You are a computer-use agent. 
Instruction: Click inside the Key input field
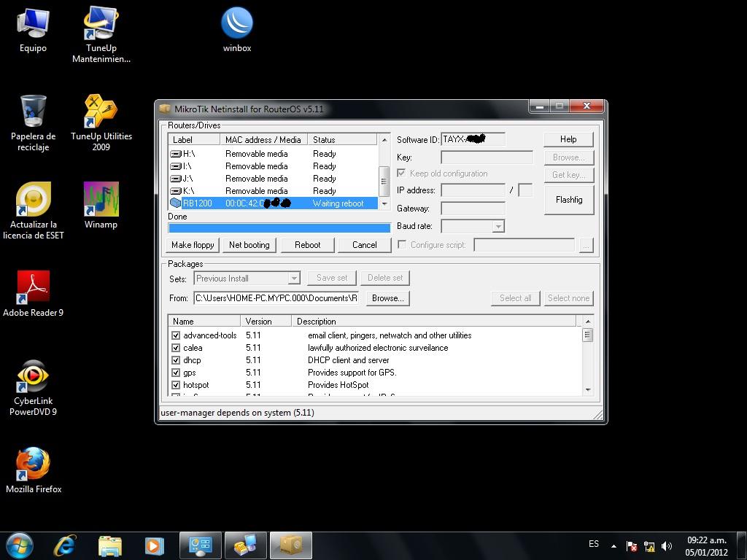pyautogui.click(x=487, y=157)
